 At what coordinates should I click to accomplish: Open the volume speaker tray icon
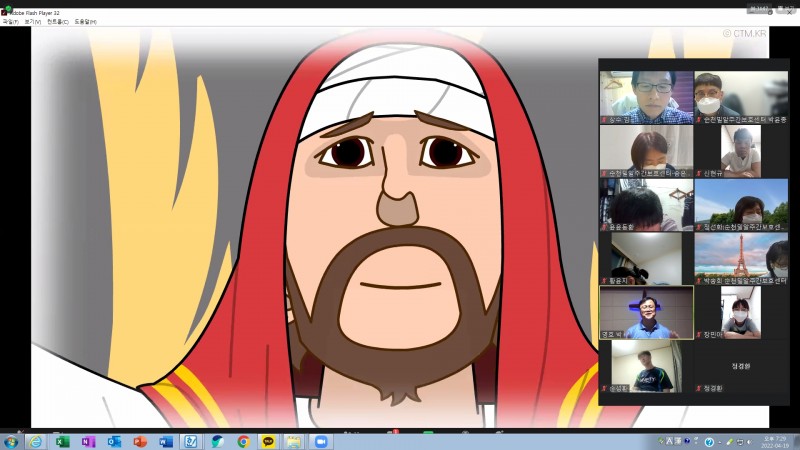[x=749, y=442]
